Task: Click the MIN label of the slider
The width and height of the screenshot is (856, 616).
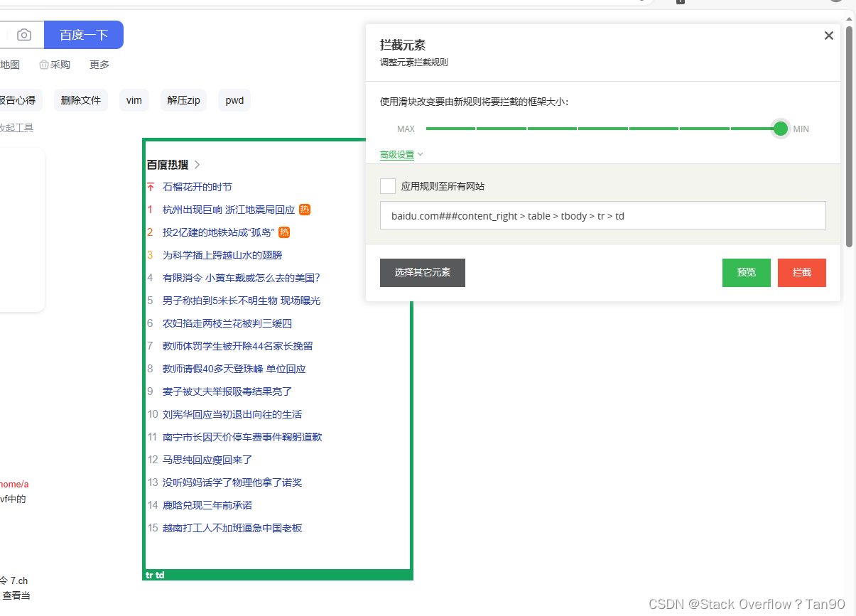Action: (x=801, y=129)
